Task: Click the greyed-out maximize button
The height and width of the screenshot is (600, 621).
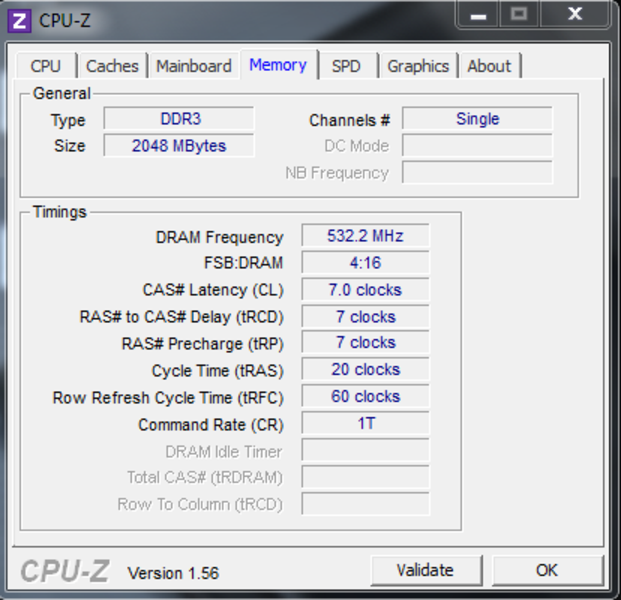Action: tap(519, 15)
